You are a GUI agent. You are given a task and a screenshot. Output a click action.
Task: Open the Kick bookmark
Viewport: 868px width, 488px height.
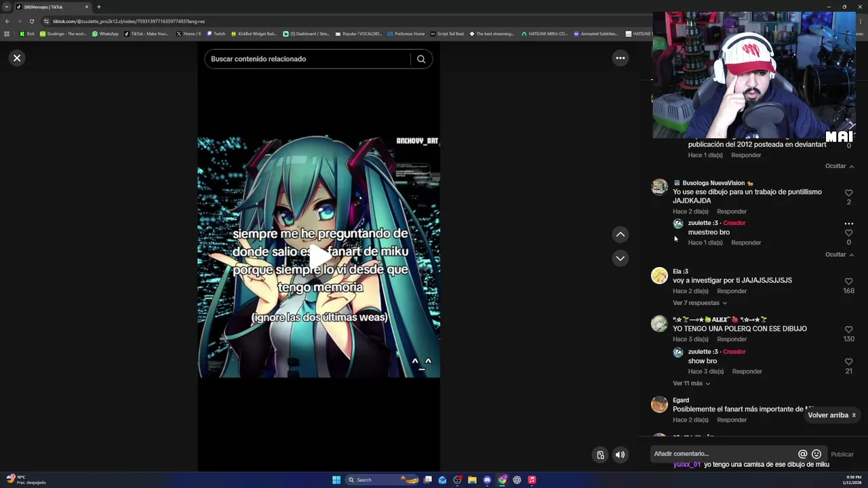(27, 34)
